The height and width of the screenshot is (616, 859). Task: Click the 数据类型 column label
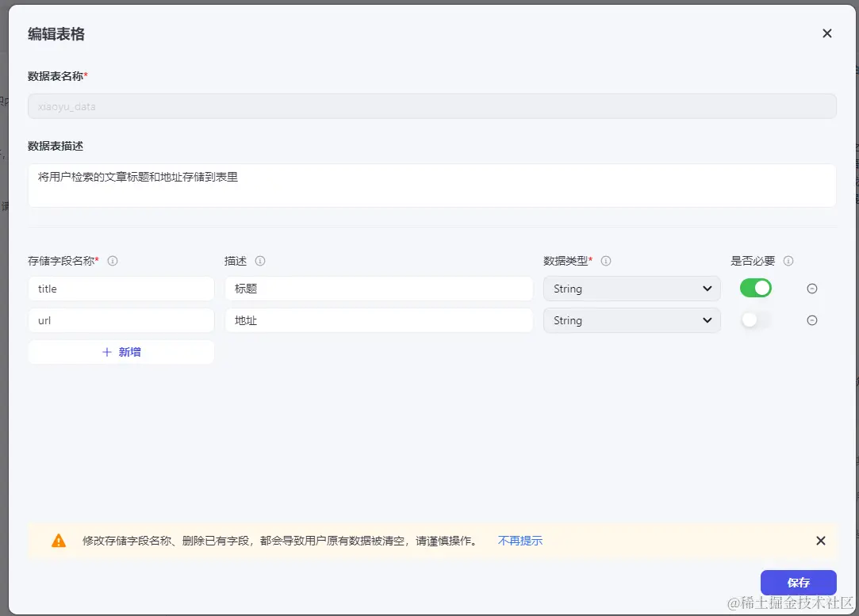pos(566,261)
